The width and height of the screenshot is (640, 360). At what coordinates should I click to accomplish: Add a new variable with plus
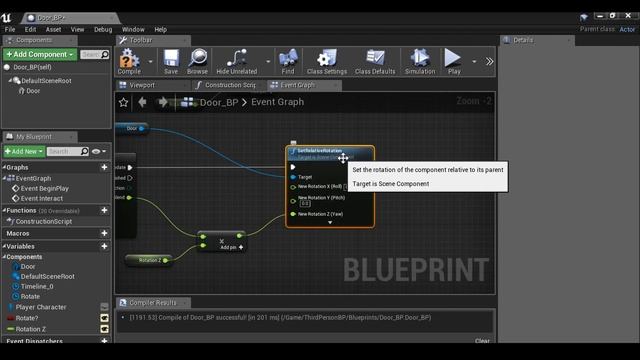(x=104, y=246)
